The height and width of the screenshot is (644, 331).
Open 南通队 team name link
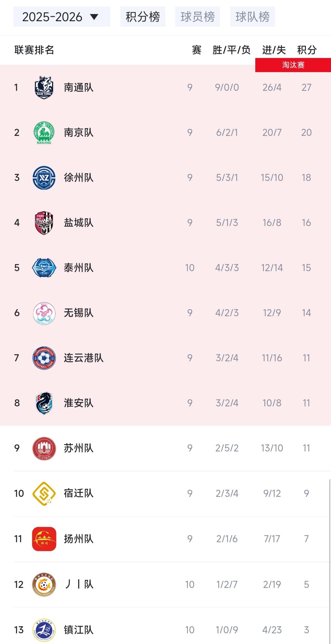click(x=78, y=87)
